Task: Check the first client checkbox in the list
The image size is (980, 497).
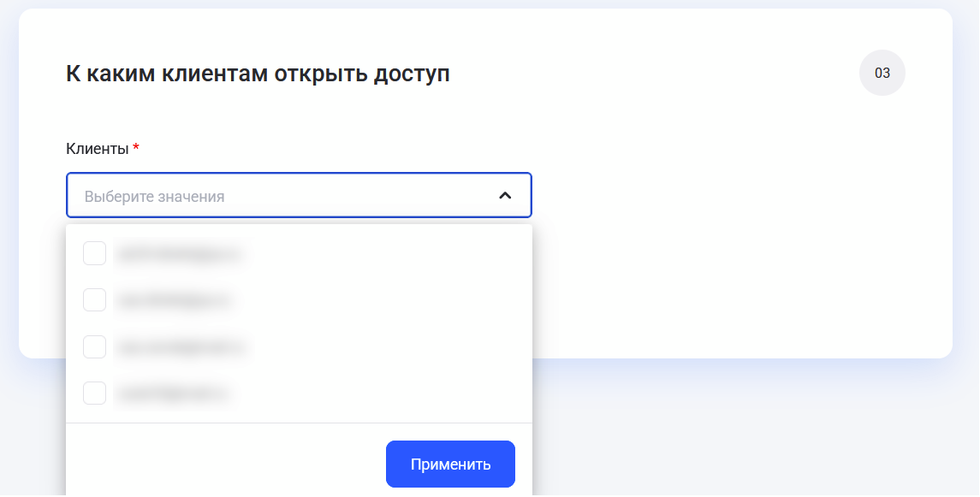Action: 94,253
